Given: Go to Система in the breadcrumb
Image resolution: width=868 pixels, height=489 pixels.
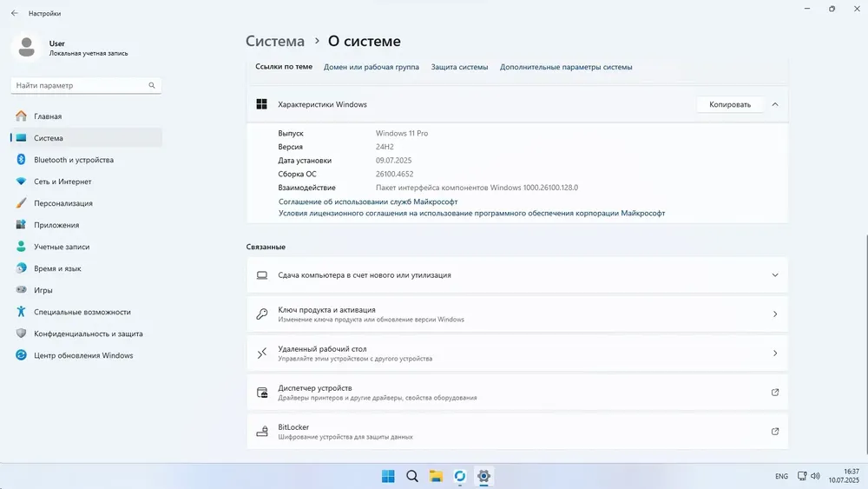Looking at the screenshot, I should click(275, 41).
